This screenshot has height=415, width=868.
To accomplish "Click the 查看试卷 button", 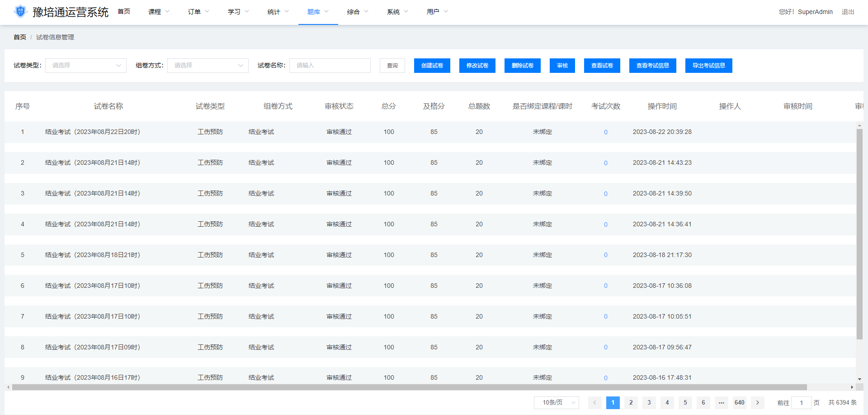I will coord(602,65).
